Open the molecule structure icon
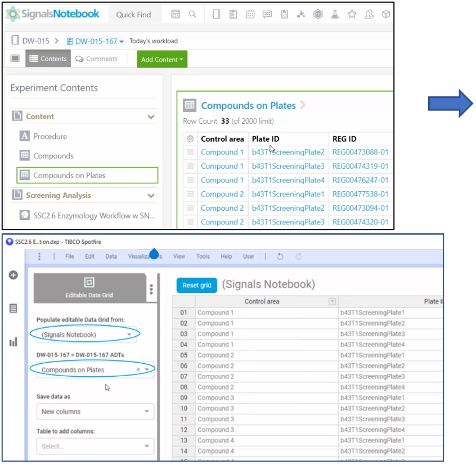This screenshot has height=465, width=476. point(301,14)
